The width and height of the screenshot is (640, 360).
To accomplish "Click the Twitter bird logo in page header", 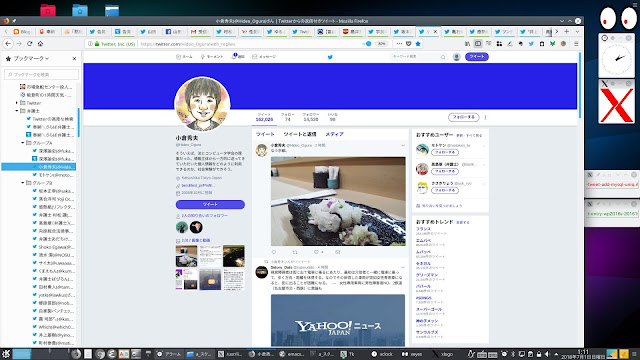I will click(330, 57).
